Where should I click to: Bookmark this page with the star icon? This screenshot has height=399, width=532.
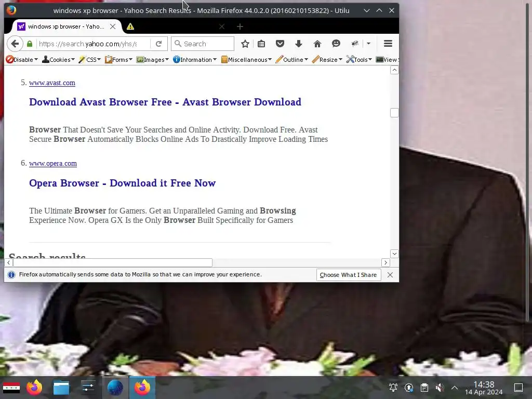click(x=245, y=44)
